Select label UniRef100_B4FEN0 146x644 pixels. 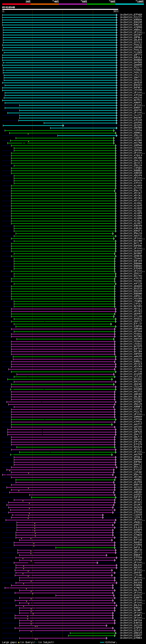pos(131,246)
